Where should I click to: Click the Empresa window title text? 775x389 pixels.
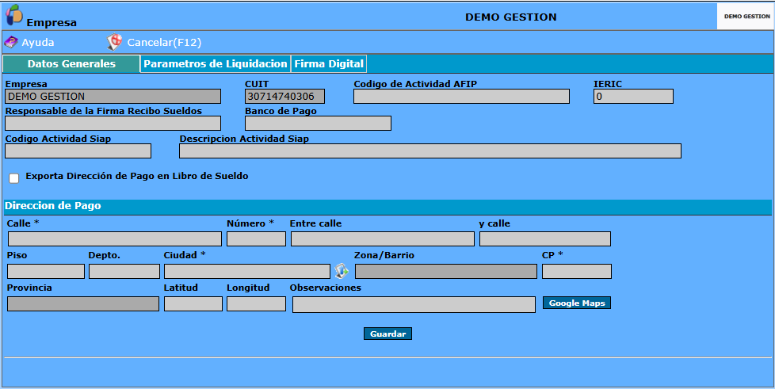click(x=51, y=23)
